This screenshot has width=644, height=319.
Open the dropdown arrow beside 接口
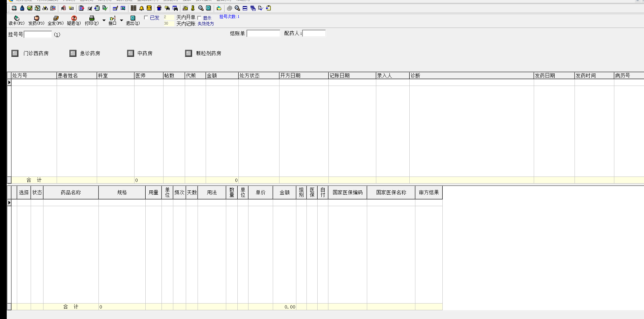tap(121, 20)
